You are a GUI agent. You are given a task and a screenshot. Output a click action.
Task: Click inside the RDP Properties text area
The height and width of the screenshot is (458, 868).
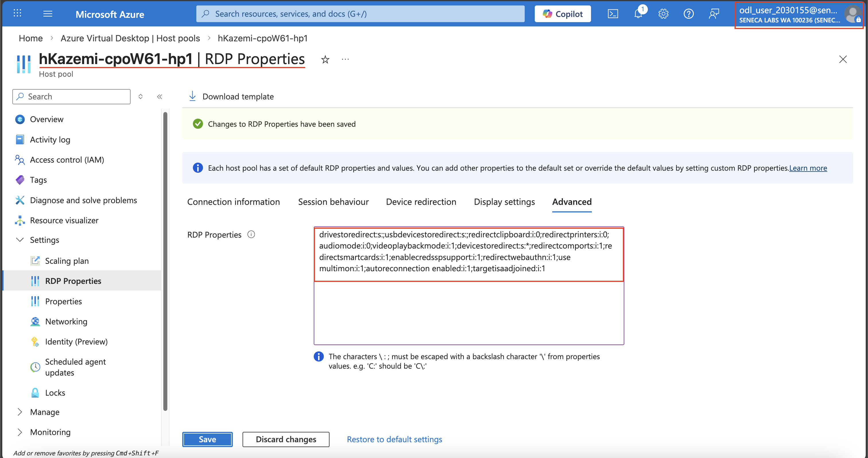click(469, 286)
